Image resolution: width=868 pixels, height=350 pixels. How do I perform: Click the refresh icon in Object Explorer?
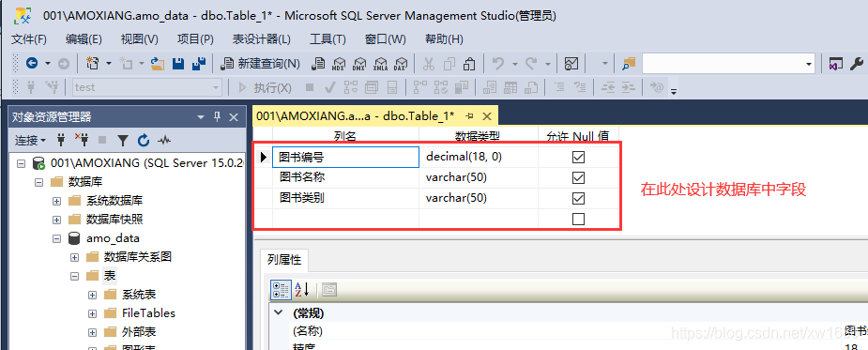(144, 141)
